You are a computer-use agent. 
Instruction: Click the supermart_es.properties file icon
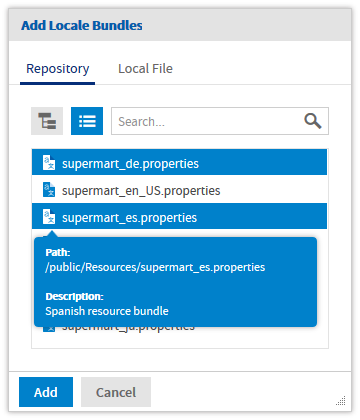tap(49, 217)
